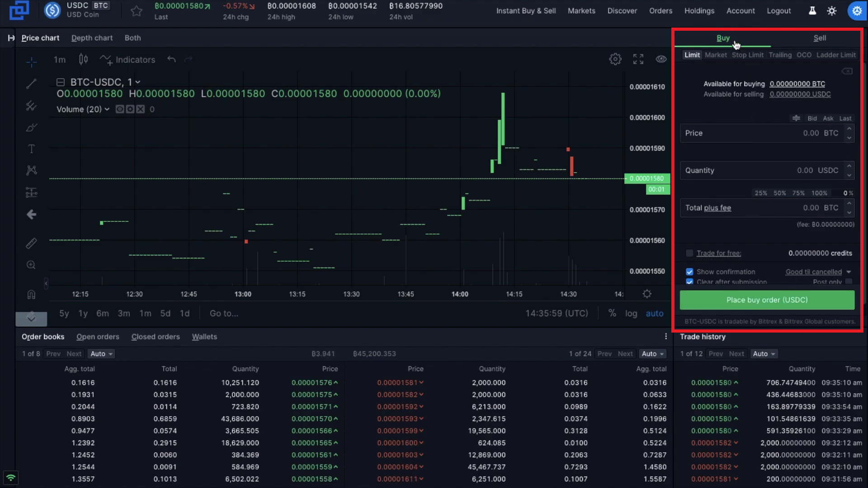Click the Bittrex logo icon
This screenshot has height=488, width=868.
pos(19,10)
